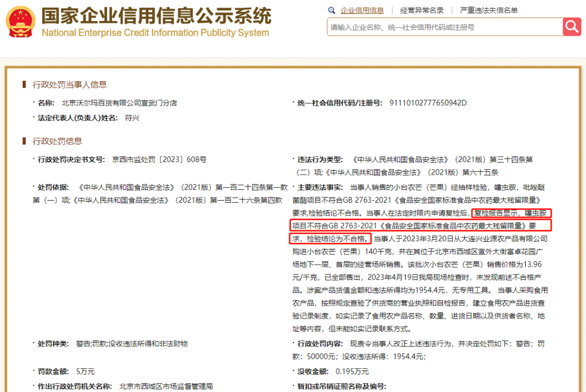The image size is (586, 392).
Task: Click the credit code 91110102777650942D
Action: 428,103
